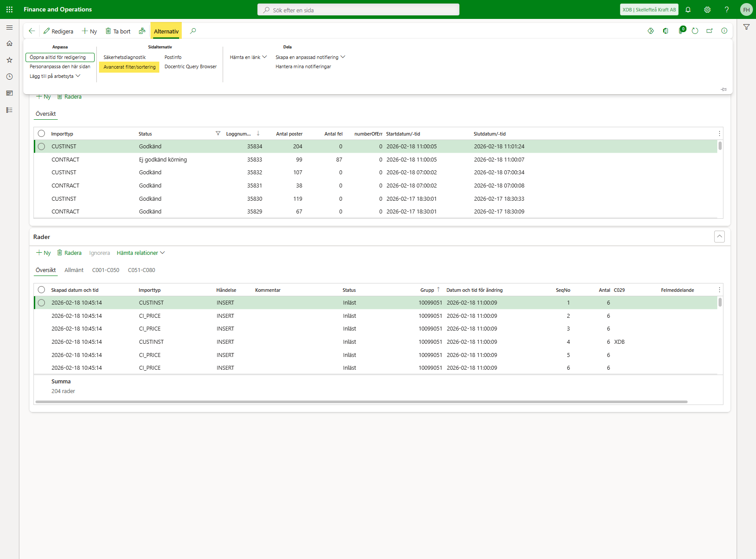The image size is (756, 559).
Task: Click the Home icon in sidebar
Action: click(x=9, y=44)
